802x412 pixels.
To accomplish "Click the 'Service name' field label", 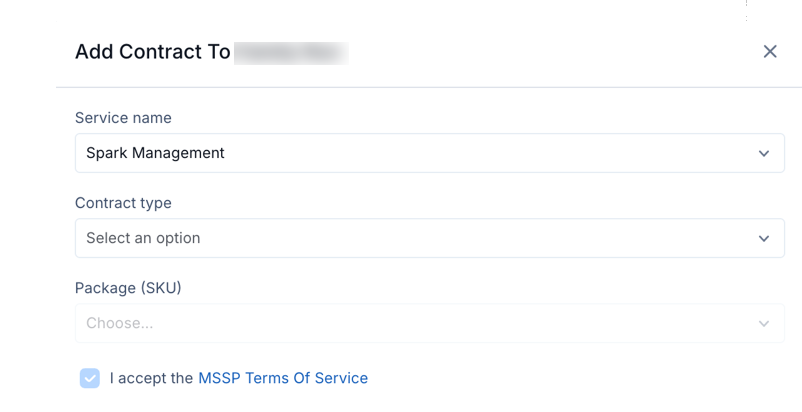I will tap(123, 118).
